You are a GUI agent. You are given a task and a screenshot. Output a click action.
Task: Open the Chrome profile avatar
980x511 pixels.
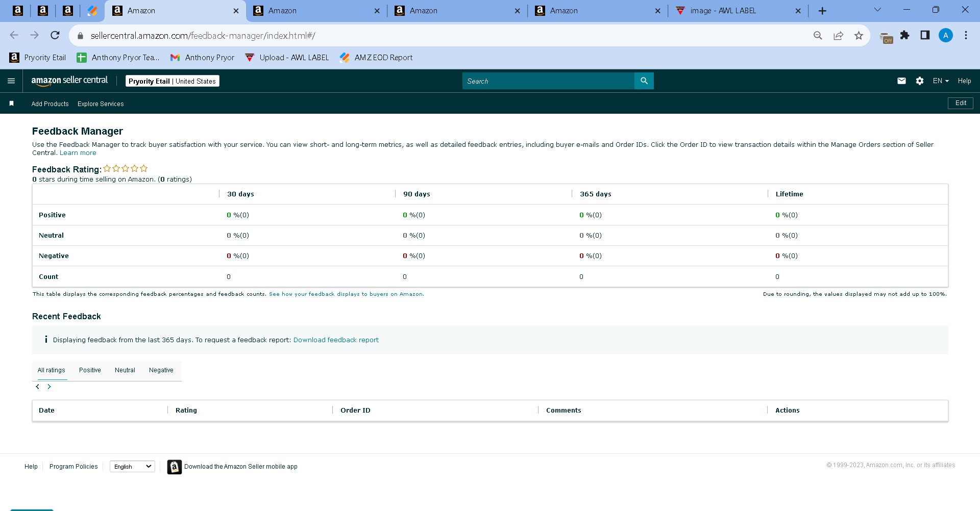pyautogui.click(x=946, y=35)
